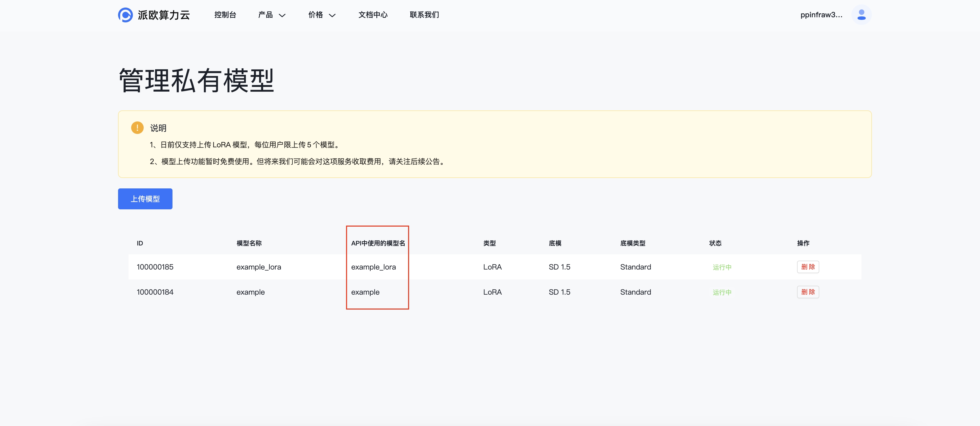Click notice line about 5 个模型 limit
Image resolution: width=980 pixels, height=426 pixels.
(245, 144)
